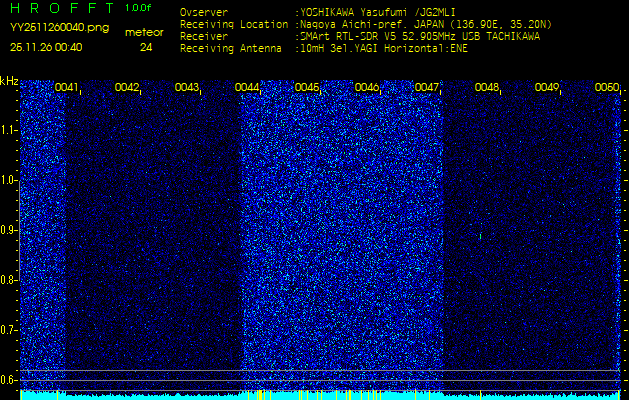Click Nagoya Aichi-pref. JAPAN location value
629x400 pixels.
pos(426,25)
